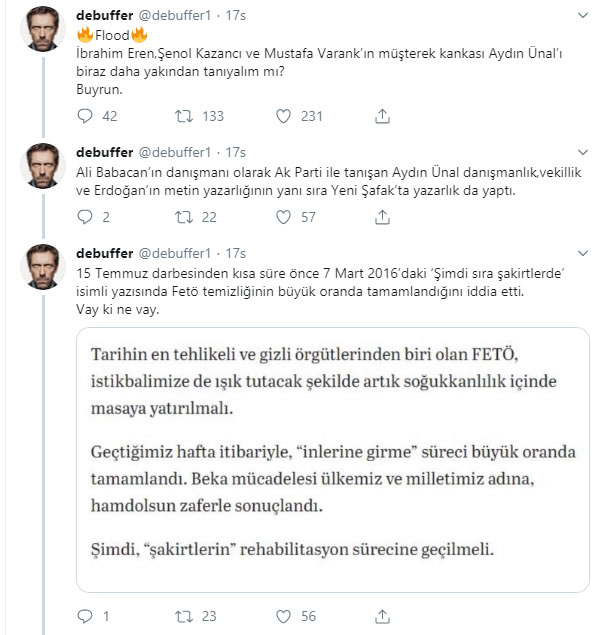The width and height of the screenshot is (604, 635).
Task: Retweet the Flood tweet with 133 retweets
Action: tap(183, 116)
